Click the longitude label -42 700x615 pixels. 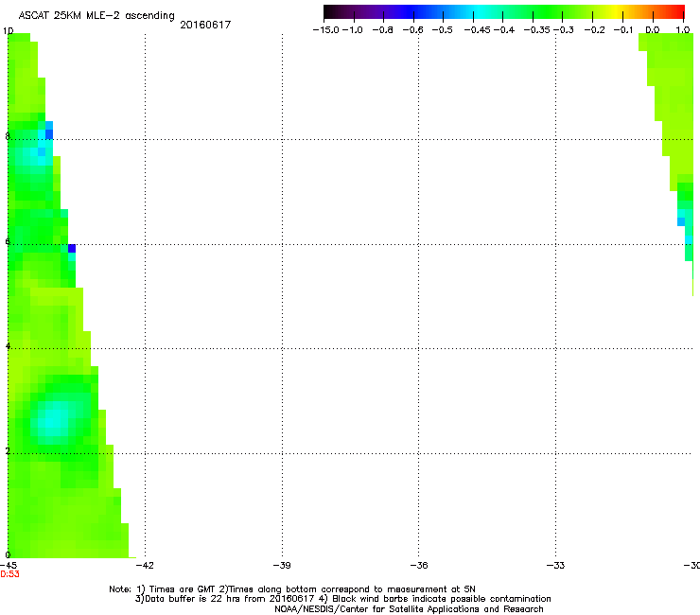145,566
